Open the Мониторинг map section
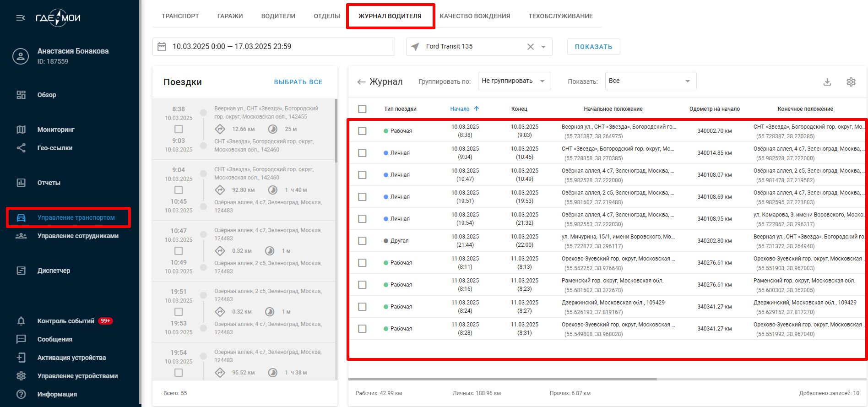This screenshot has width=868, height=407. (56, 130)
